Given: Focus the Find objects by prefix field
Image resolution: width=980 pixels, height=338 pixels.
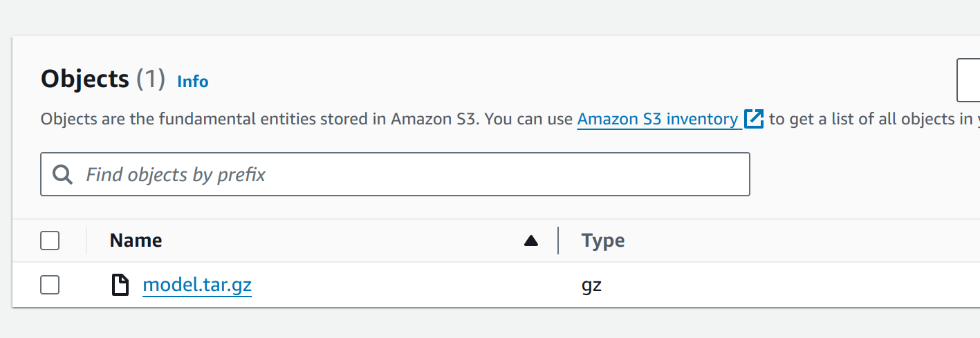Looking at the screenshot, I should click(415, 175).
